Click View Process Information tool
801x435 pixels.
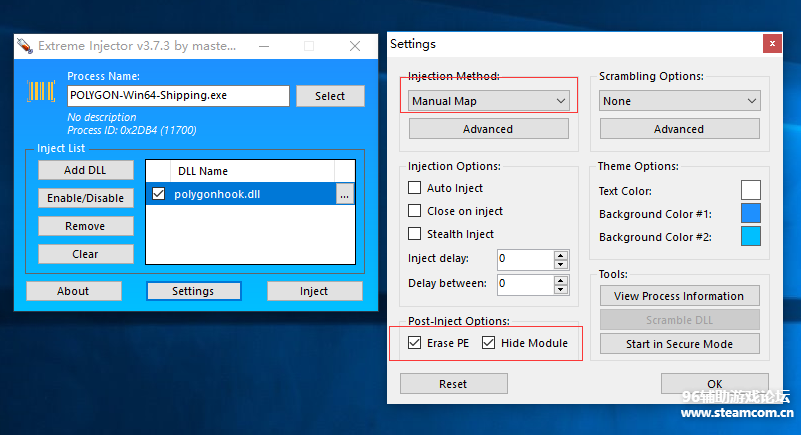679,296
